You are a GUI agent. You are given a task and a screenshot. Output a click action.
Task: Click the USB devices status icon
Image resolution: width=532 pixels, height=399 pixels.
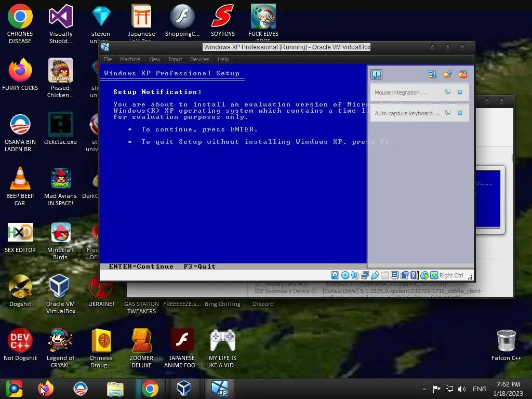coord(375,275)
